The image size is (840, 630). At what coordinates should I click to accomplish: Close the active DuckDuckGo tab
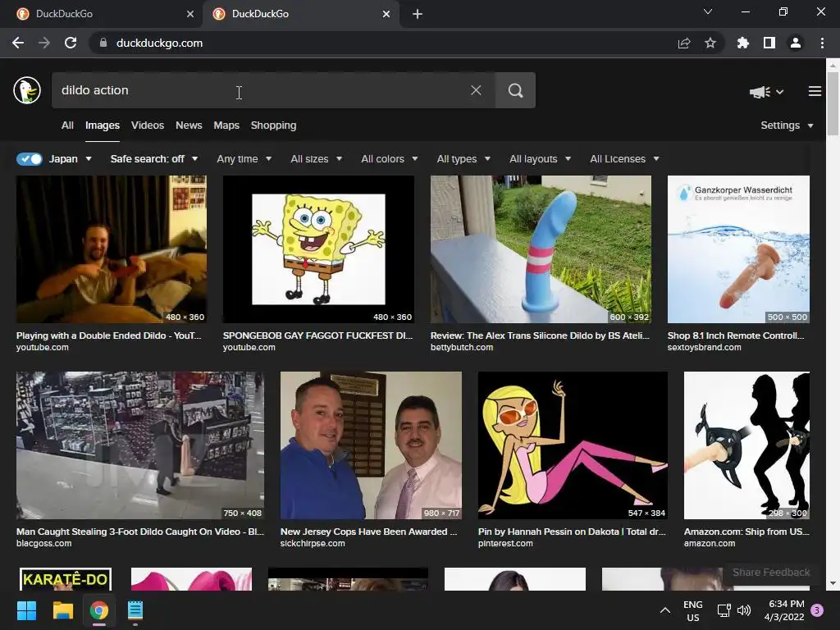pos(386,14)
